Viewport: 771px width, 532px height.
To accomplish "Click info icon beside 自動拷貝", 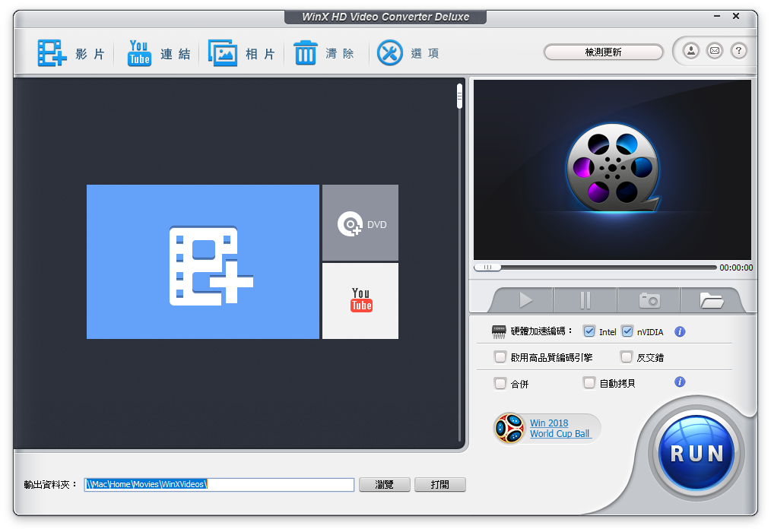I will point(680,382).
